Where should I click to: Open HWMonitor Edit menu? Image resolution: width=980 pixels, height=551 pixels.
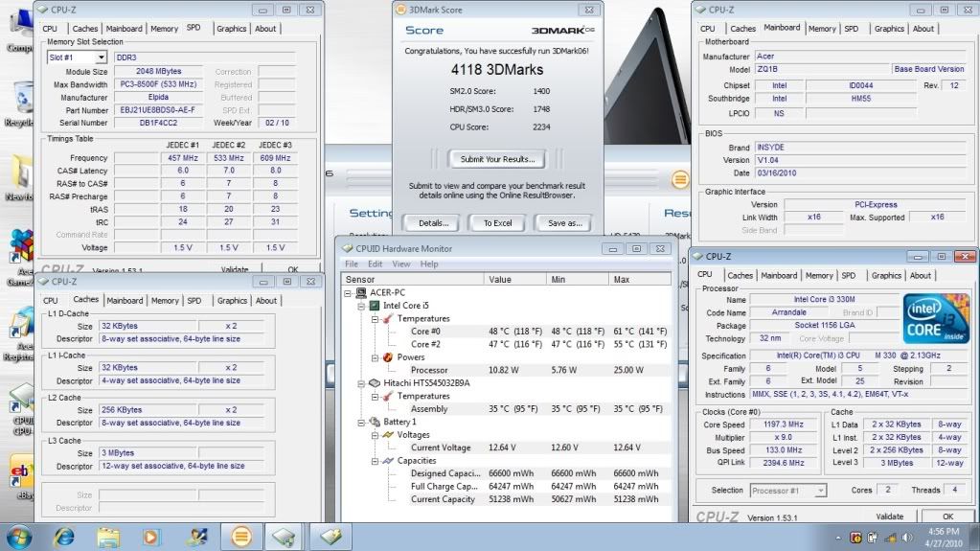click(375, 264)
